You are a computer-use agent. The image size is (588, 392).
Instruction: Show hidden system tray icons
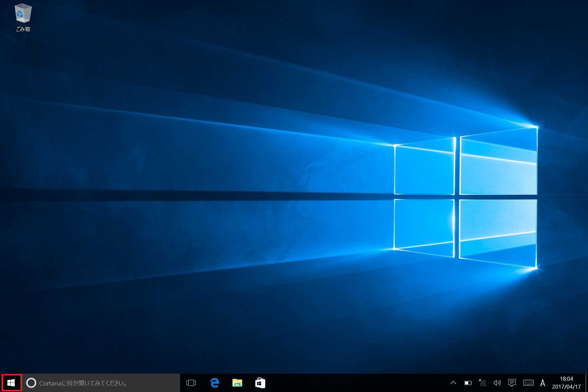click(x=453, y=383)
